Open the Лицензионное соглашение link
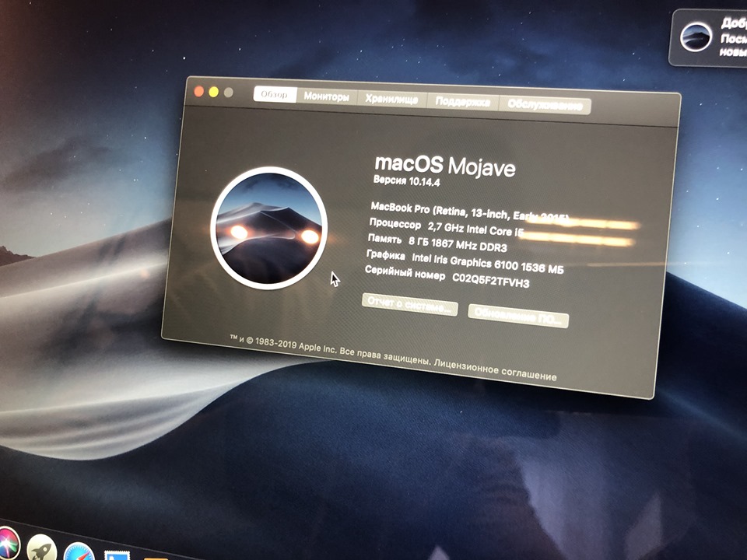Viewport: 747px width, 560px height. 496,369
